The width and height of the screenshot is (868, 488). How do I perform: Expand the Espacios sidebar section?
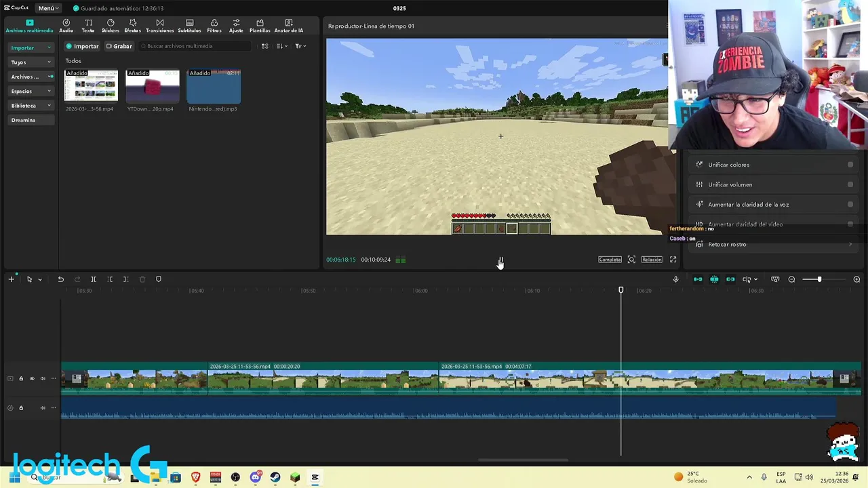pyautogui.click(x=31, y=91)
